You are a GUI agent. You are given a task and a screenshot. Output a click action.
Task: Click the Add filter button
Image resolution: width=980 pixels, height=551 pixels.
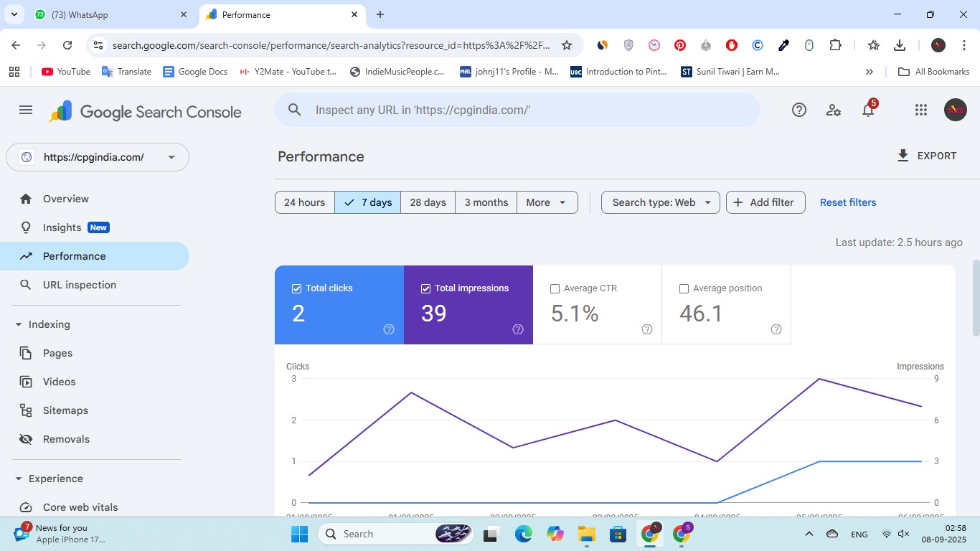coord(765,202)
